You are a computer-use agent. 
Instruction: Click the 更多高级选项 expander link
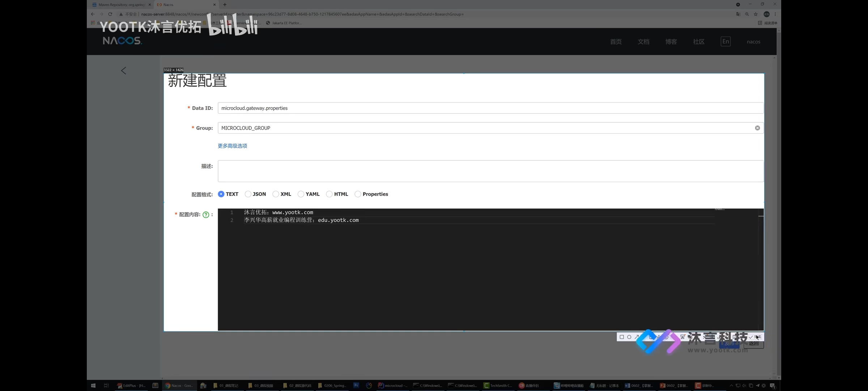click(x=232, y=145)
